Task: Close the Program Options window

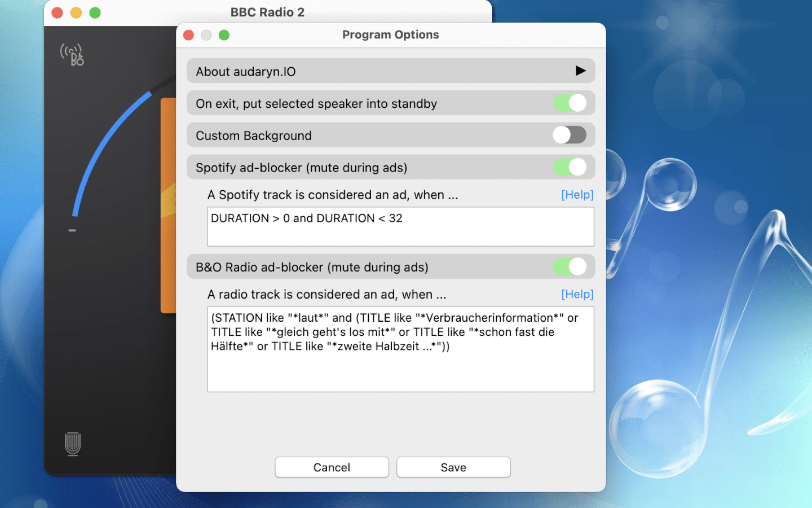Action: pos(189,35)
